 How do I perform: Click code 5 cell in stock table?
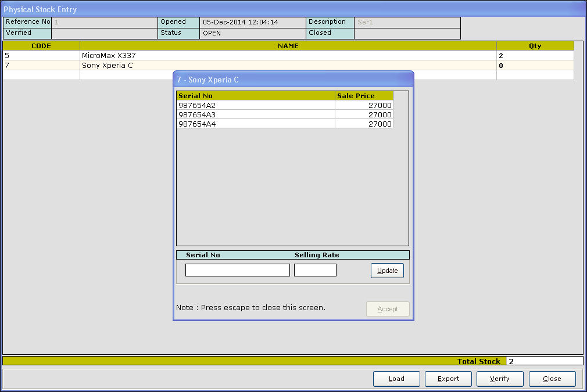click(41, 55)
